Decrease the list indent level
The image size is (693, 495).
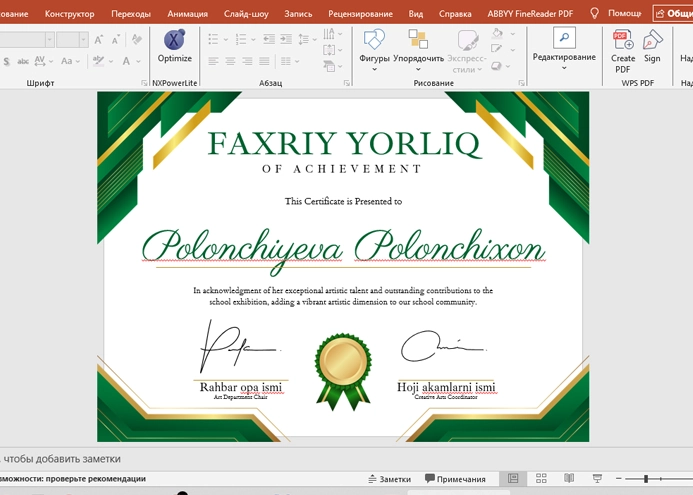pyautogui.click(x=269, y=39)
